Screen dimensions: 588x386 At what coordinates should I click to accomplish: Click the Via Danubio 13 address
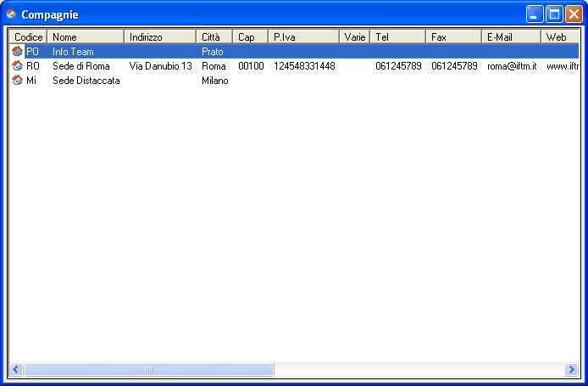160,66
